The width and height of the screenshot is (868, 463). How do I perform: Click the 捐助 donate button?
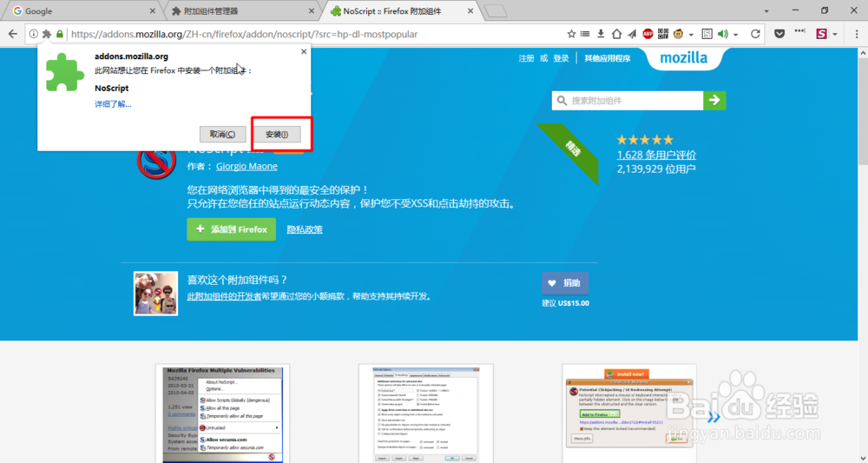pos(565,283)
